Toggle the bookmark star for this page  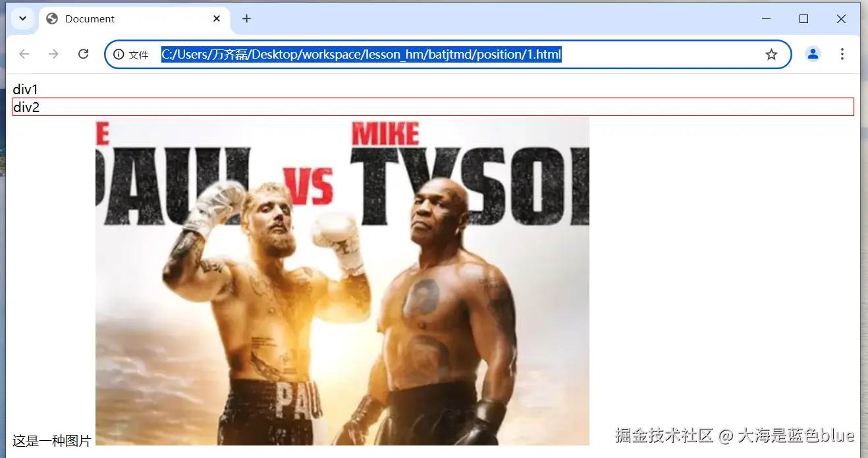click(771, 54)
